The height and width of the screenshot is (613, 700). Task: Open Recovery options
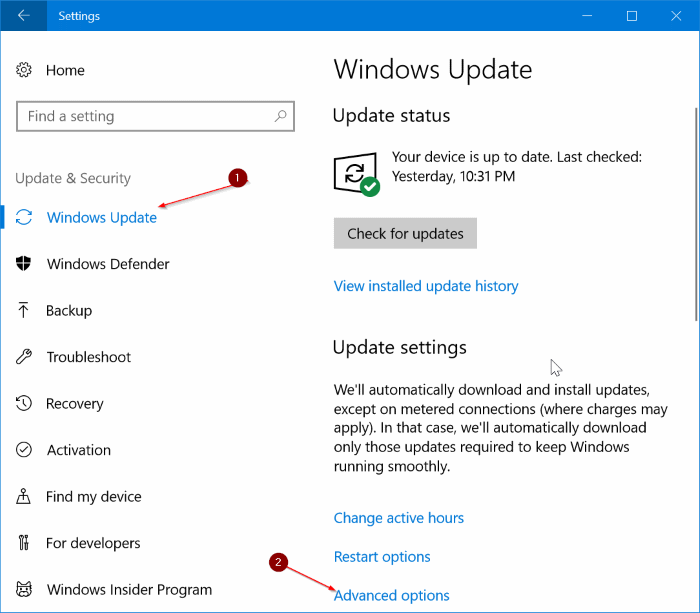[x=75, y=404]
